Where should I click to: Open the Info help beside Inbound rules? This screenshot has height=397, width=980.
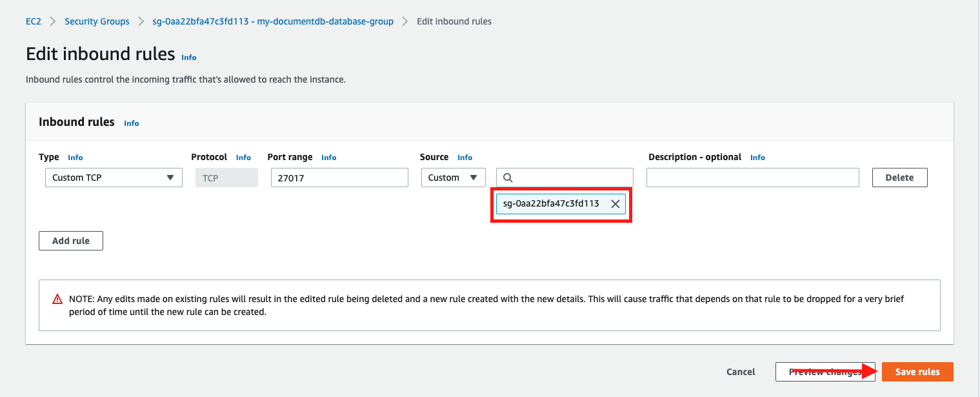pyautogui.click(x=131, y=123)
